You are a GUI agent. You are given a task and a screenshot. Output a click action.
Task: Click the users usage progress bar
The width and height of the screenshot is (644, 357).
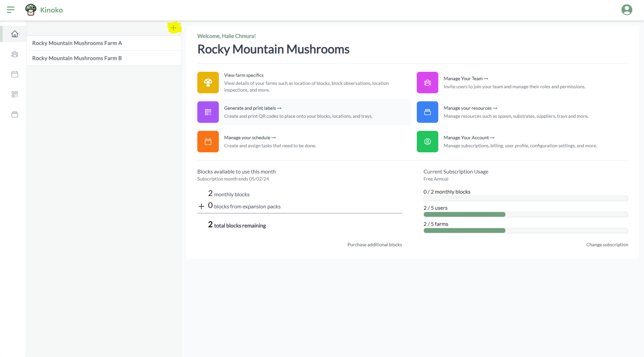tap(526, 214)
